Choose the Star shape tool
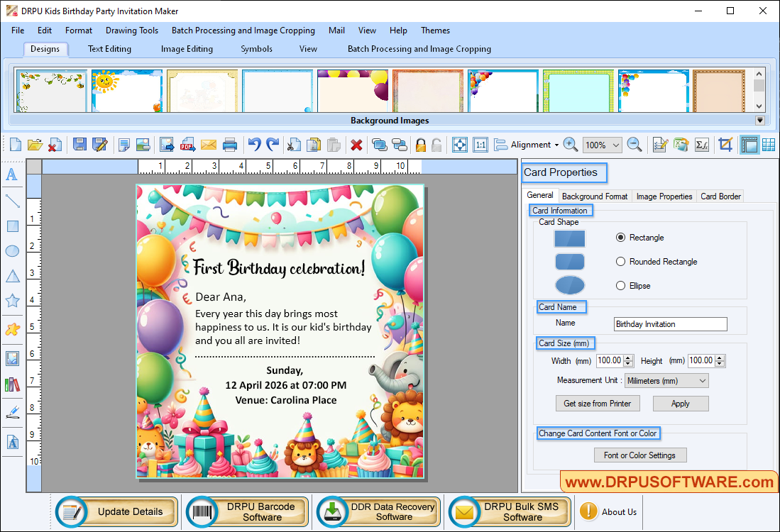780x532 pixels. point(11,300)
